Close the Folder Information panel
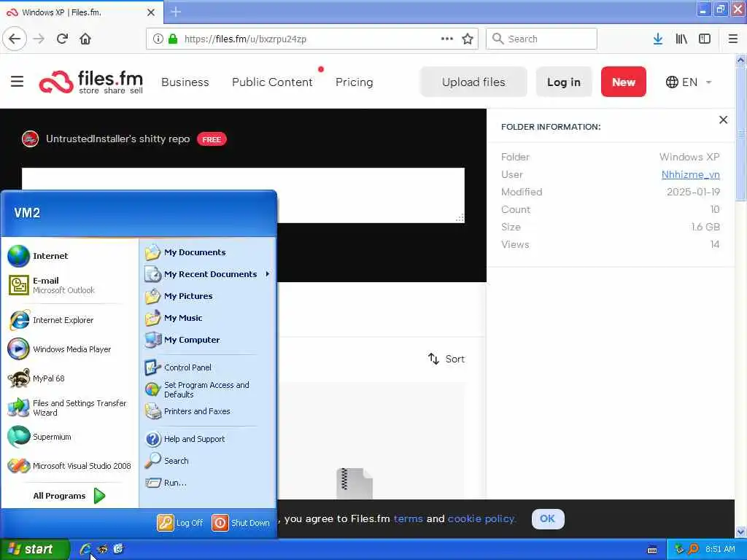This screenshot has height=560, width=747. point(723,120)
